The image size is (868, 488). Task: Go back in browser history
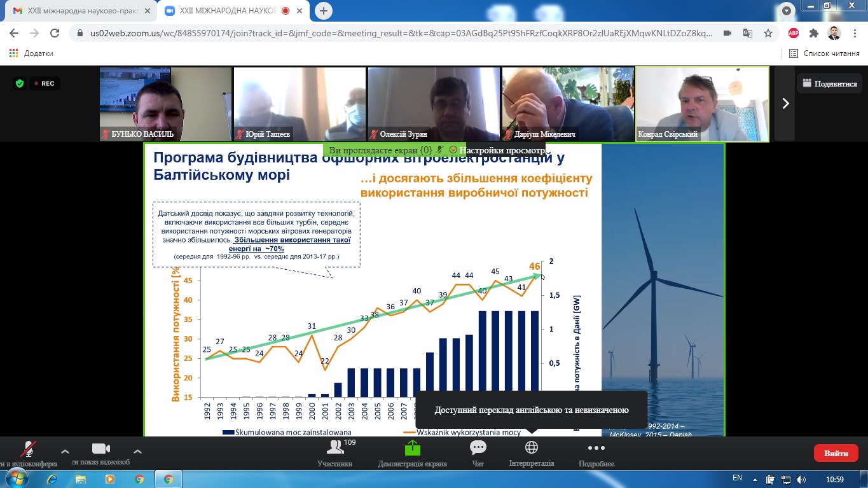[14, 33]
